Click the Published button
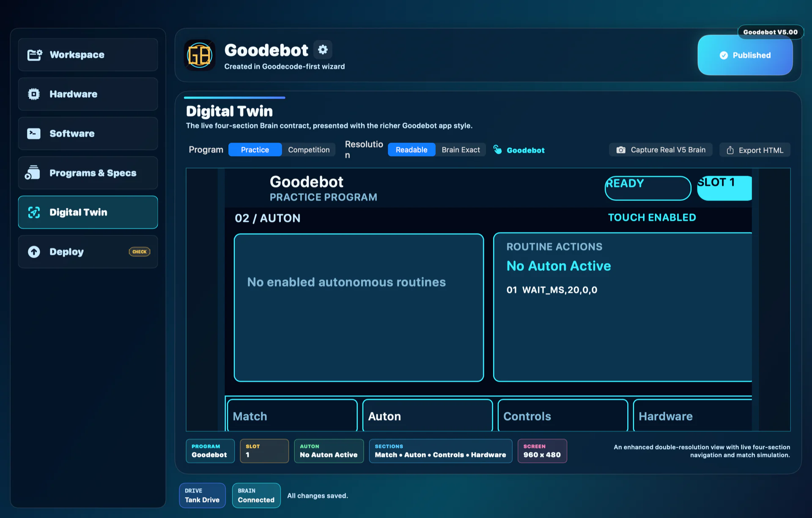Screen dimensions: 812x518 coord(745,55)
